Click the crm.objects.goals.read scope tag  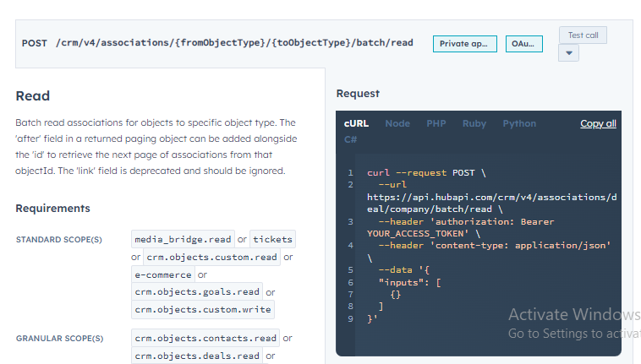tap(197, 291)
